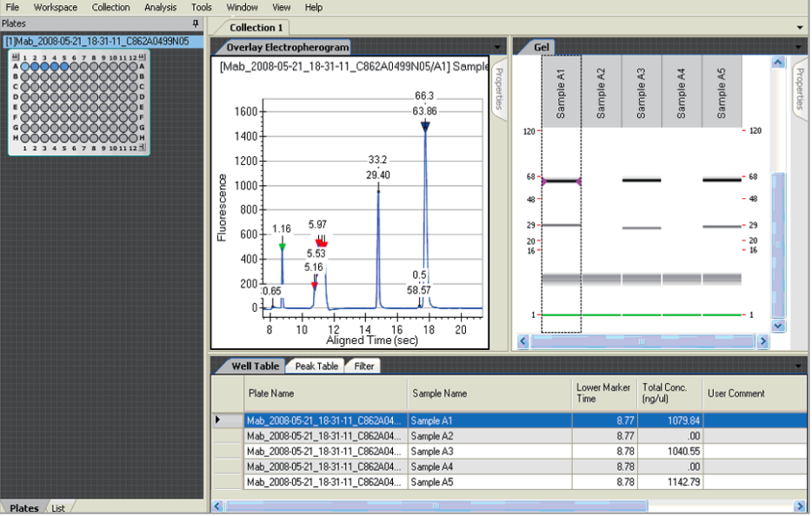Open the Window menu
The width and height of the screenshot is (812, 516).
pos(242,7)
